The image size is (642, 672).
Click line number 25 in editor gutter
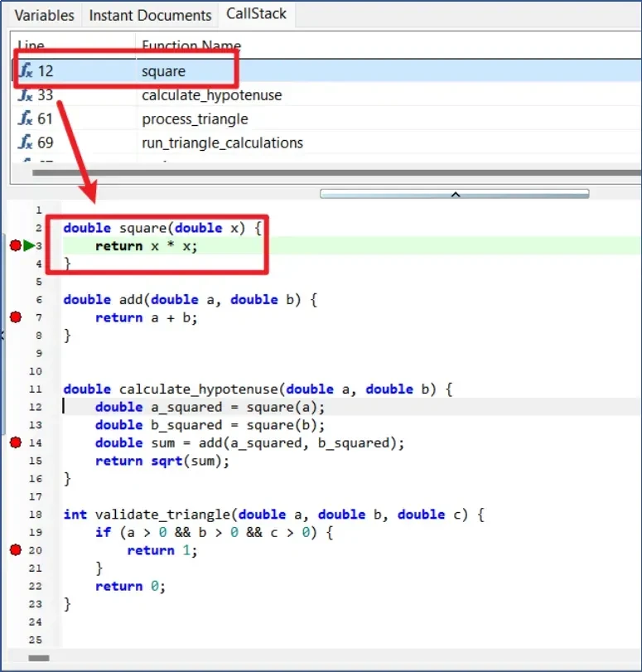point(36,640)
